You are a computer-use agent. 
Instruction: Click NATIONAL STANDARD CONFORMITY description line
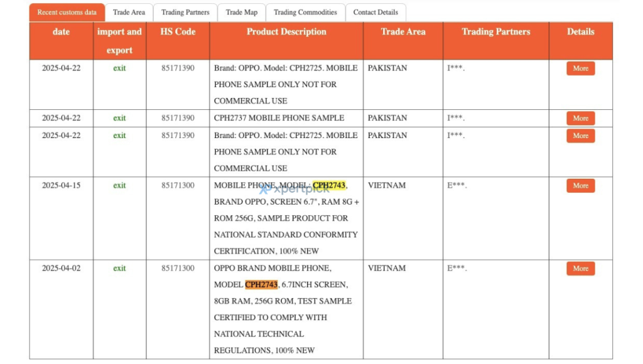point(286,235)
